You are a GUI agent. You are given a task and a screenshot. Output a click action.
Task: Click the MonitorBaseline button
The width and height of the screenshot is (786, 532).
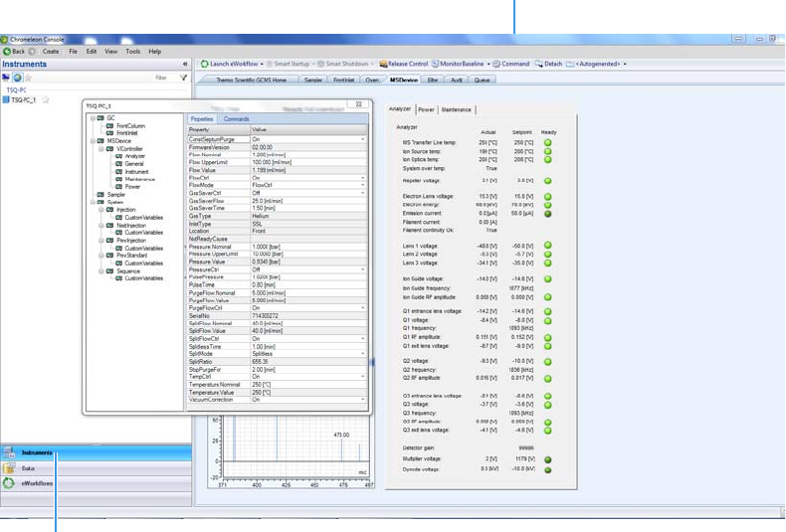[x=459, y=64]
